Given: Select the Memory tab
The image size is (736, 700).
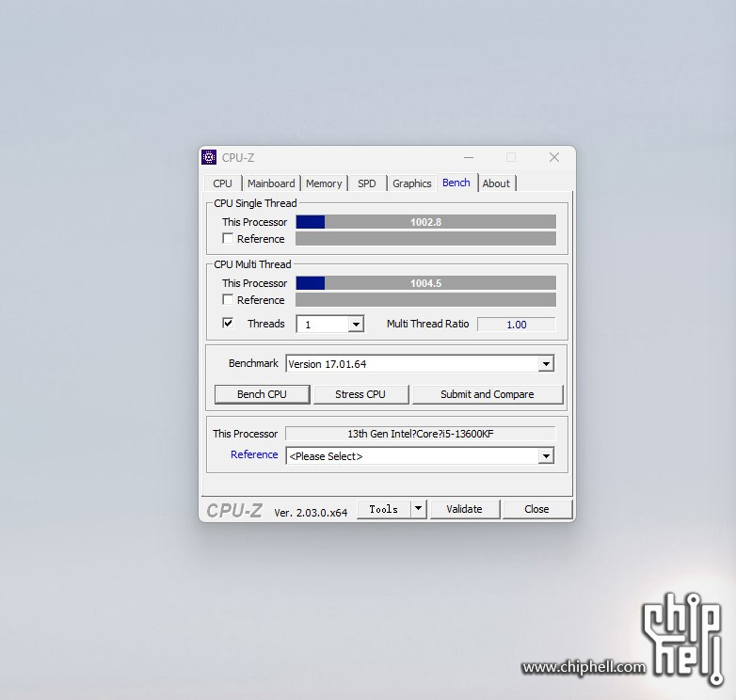Looking at the screenshot, I should point(324,183).
